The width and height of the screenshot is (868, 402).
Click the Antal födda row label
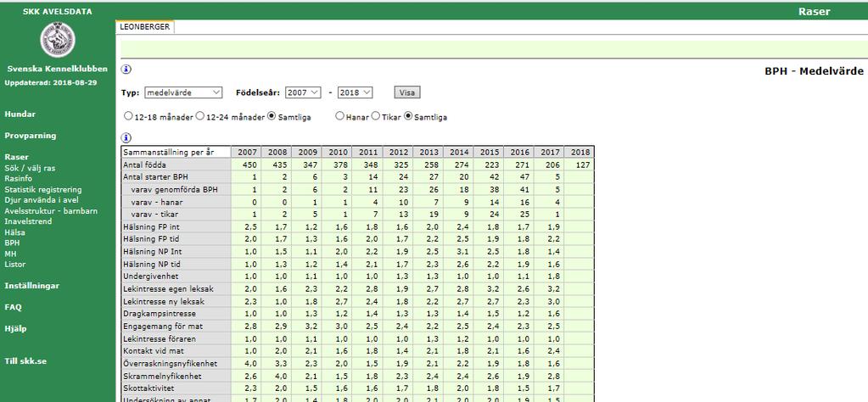pyautogui.click(x=144, y=165)
